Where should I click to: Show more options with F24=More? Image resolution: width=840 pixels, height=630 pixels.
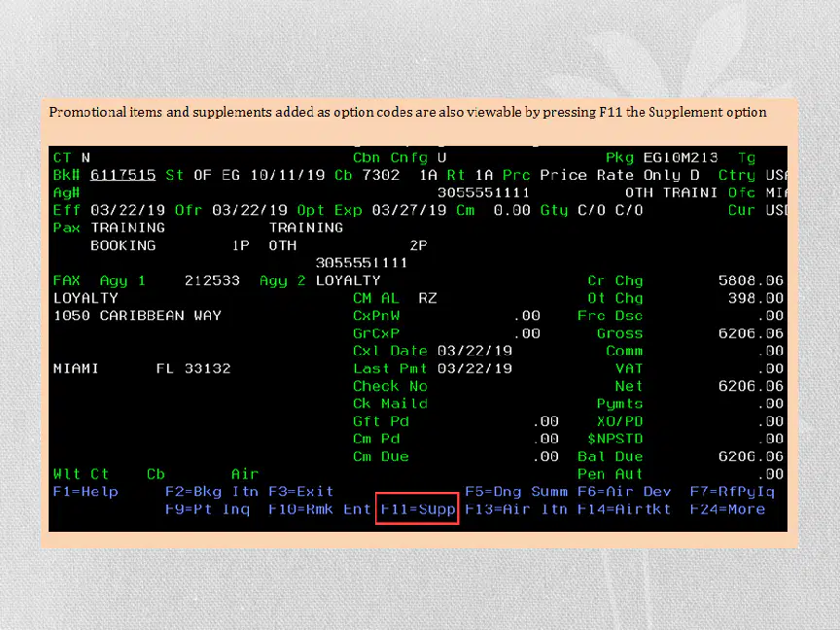coord(727,508)
